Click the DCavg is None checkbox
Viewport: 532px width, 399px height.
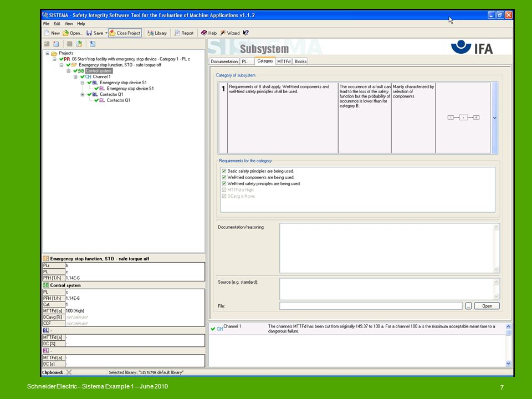pyautogui.click(x=224, y=196)
